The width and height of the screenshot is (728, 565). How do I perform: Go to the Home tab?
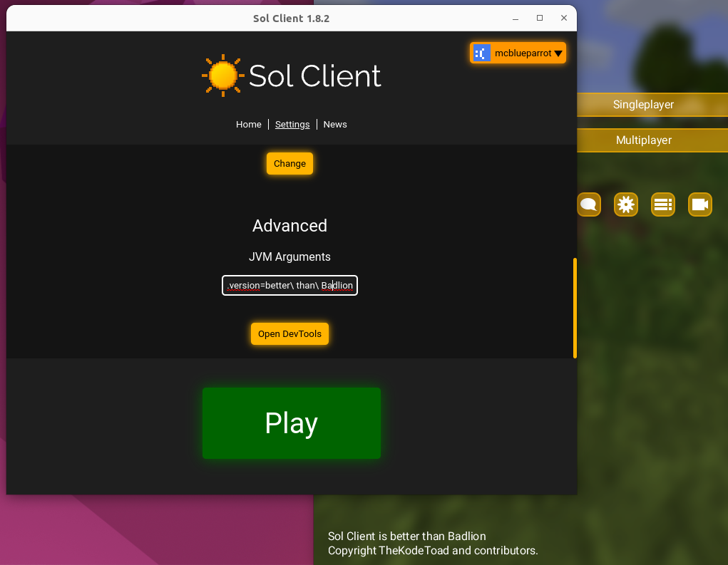pyautogui.click(x=248, y=124)
